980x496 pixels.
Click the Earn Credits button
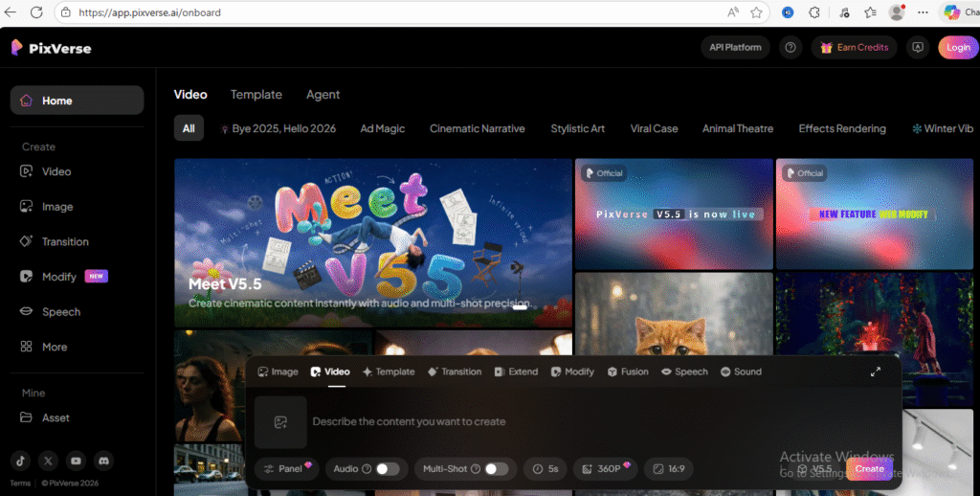(x=854, y=48)
